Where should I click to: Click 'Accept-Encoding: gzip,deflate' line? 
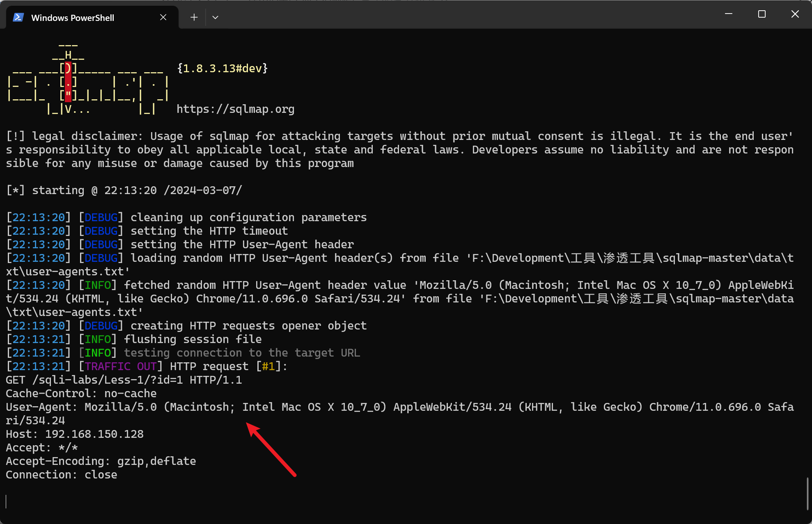click(x=101, y=461)
